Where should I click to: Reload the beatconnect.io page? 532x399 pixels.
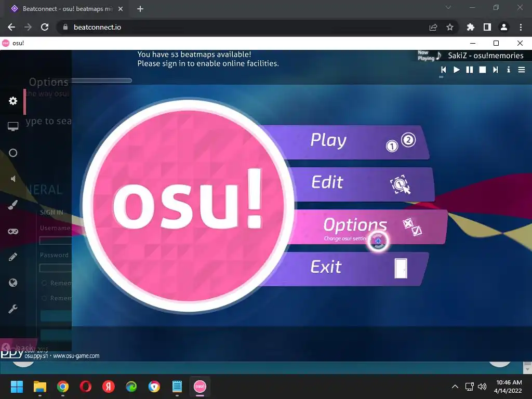tap(45, 27)
